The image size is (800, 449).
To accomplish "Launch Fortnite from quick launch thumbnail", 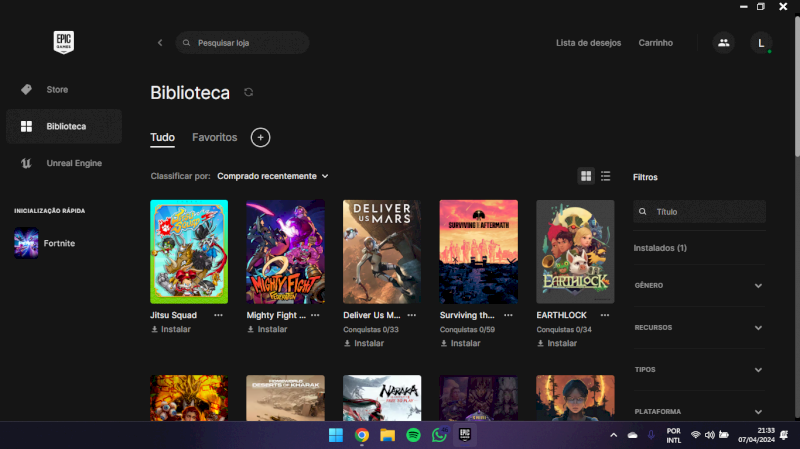I will (26, 243).
